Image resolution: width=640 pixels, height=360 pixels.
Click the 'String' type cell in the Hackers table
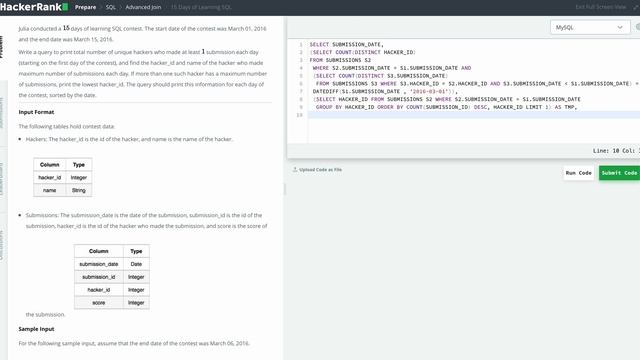click(79, 190)
